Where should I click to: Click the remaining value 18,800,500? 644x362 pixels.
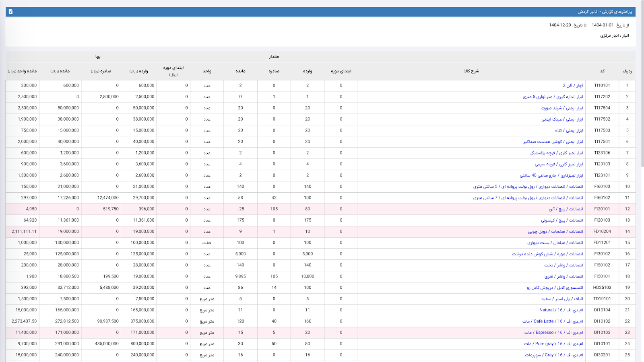tap(68, 276)
